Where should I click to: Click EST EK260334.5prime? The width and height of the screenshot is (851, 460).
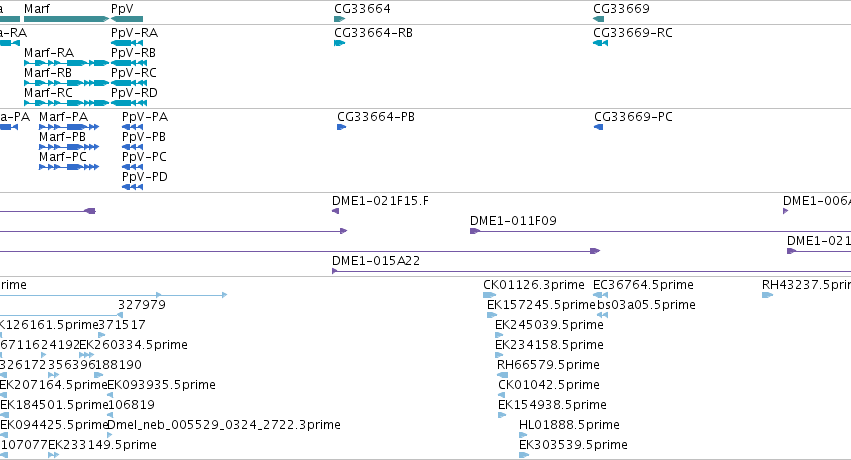click(x=86, y=355)
